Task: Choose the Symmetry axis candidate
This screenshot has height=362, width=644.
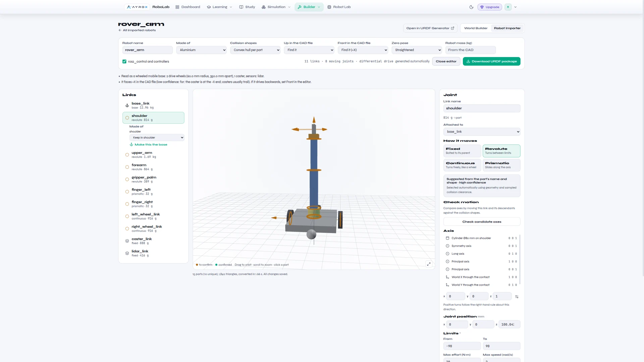Action: click(481, 246)
